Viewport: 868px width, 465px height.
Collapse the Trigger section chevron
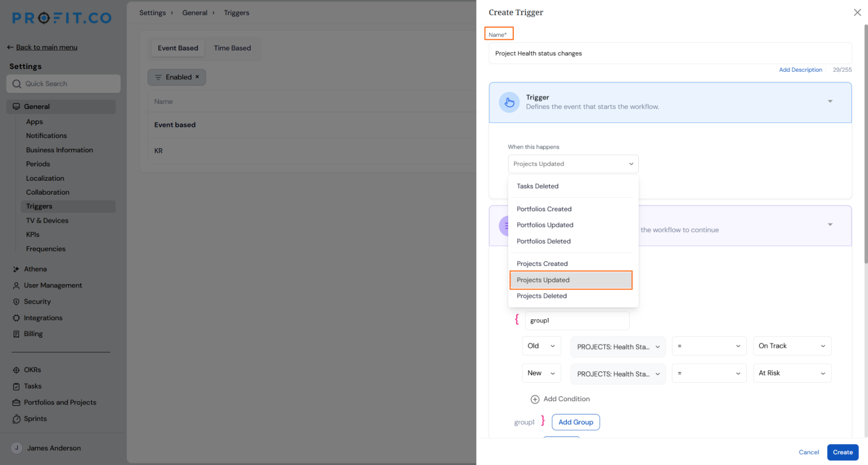coord(830,101)
